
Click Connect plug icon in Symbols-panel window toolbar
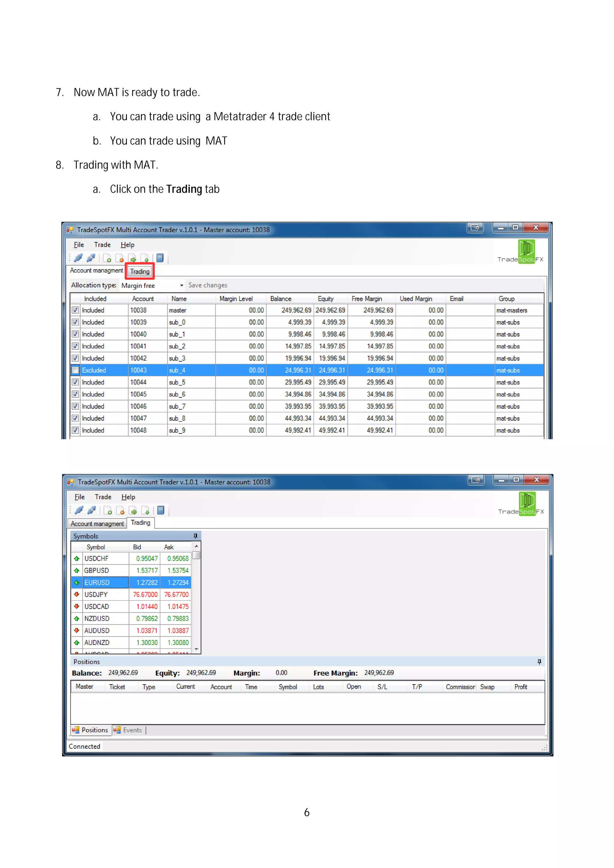(x=79, y=510)
